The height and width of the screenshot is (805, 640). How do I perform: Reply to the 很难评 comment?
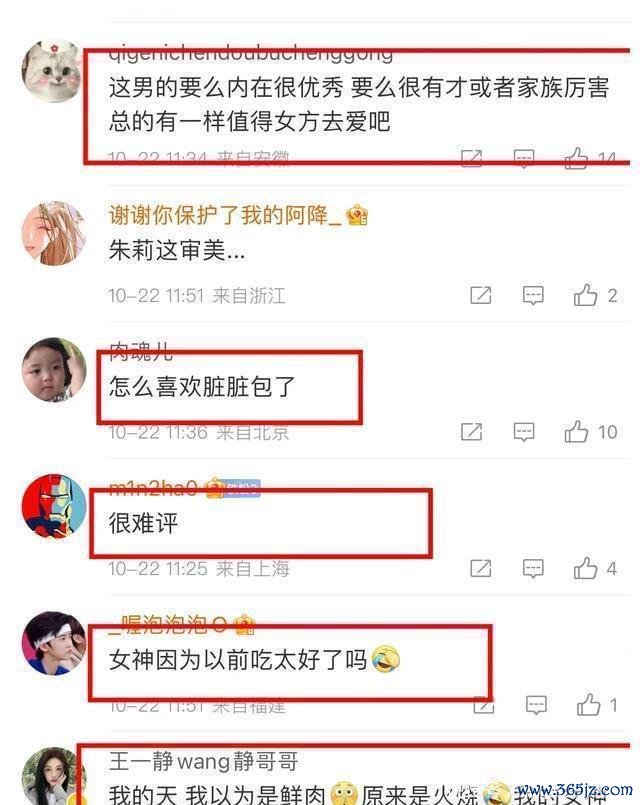coord(533,568)
